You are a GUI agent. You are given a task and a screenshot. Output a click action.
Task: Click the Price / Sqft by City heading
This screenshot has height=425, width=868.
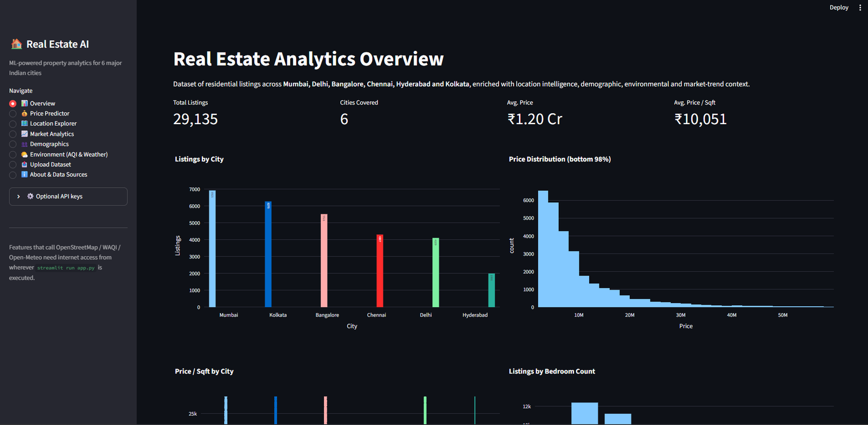tap(204, 371)
